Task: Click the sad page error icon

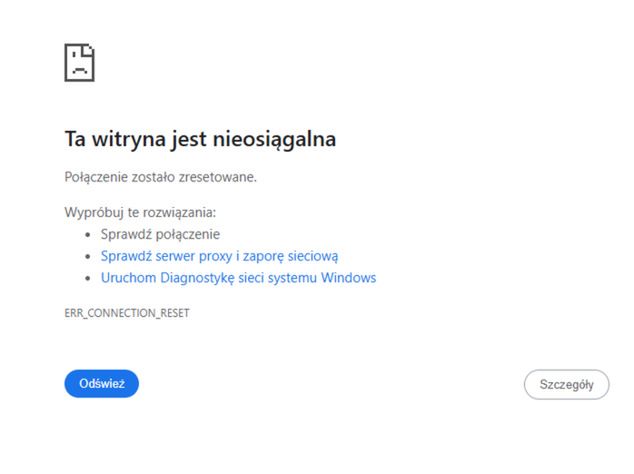Action: pos(80,63)
